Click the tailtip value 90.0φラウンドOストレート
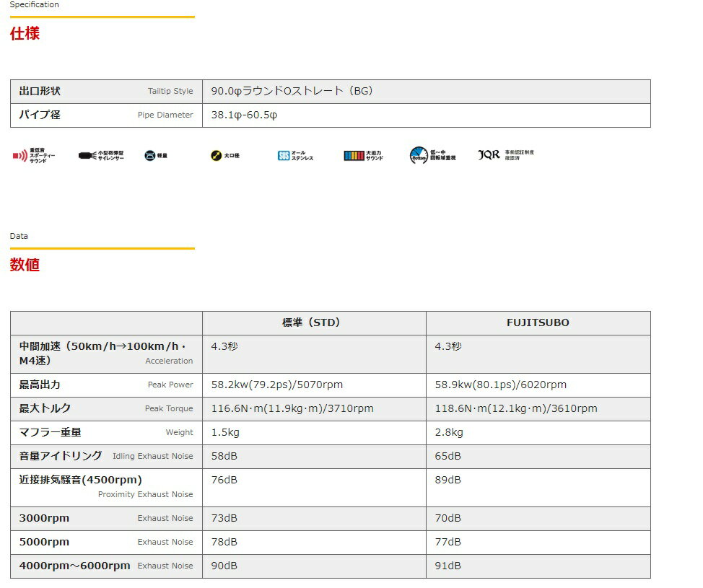Image resolution: width=703 pixels, height=588 pixels. [x=292, y=92]
